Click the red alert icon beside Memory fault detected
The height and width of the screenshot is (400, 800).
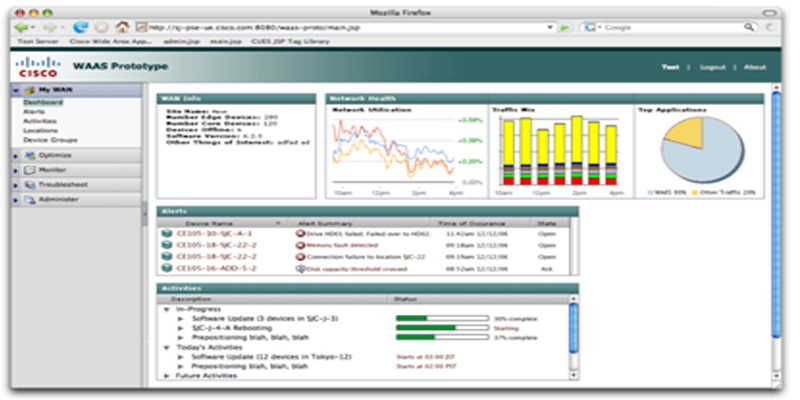point(300,245)
